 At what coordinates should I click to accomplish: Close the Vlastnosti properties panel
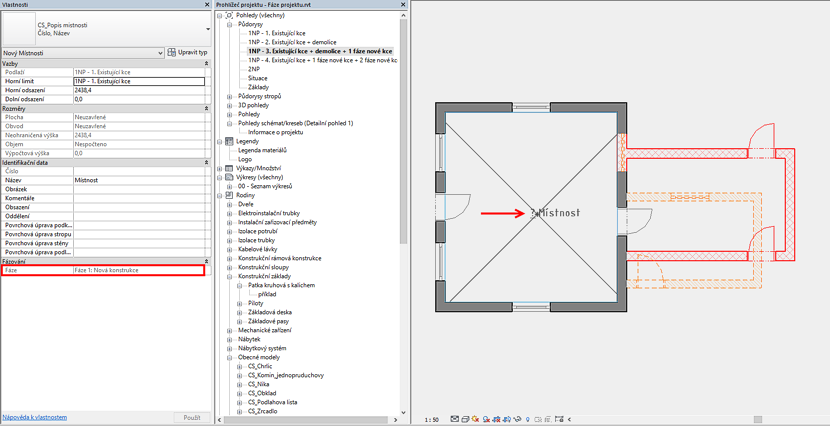click(207, 5)
